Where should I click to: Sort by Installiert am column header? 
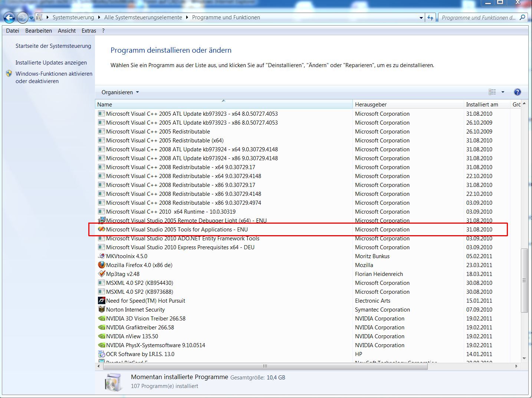coord(487,105)
